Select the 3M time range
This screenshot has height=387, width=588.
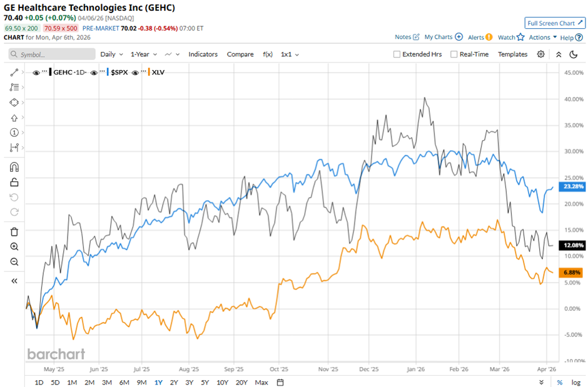pyautogui.click(x=107, y=382)
